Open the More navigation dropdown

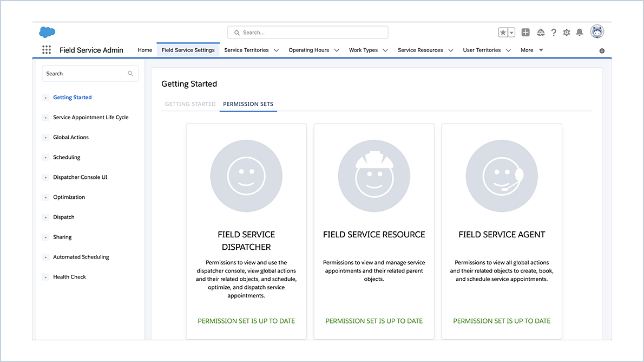(x=531, y=50)
